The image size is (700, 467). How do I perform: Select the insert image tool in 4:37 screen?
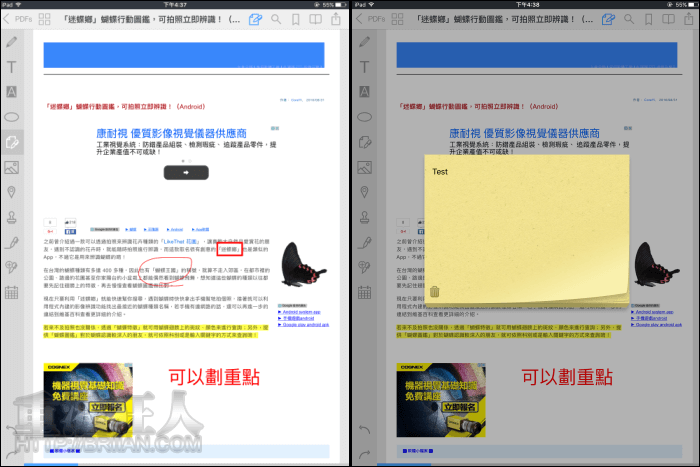[x=12, y=167]
